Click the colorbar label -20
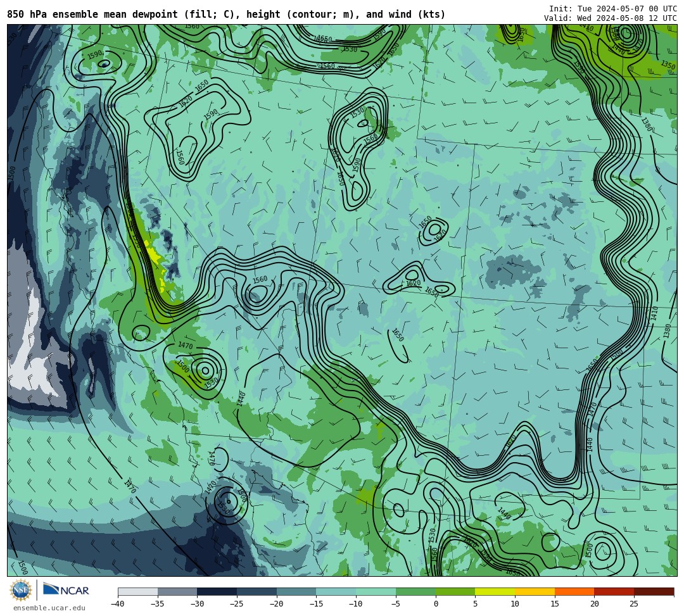Screen dimensions: 684x616 [x=277, y=604]
